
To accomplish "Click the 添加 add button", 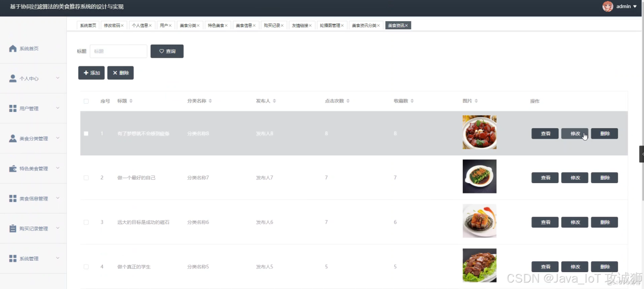I will click(91, 73).
